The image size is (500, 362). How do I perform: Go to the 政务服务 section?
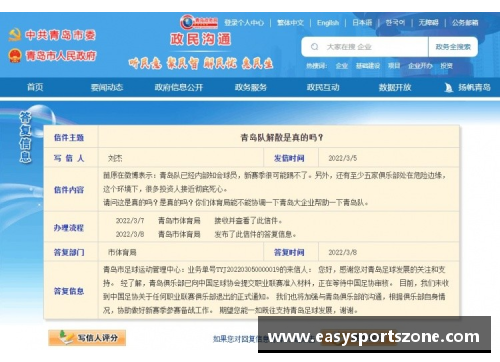tap(251, 87)
